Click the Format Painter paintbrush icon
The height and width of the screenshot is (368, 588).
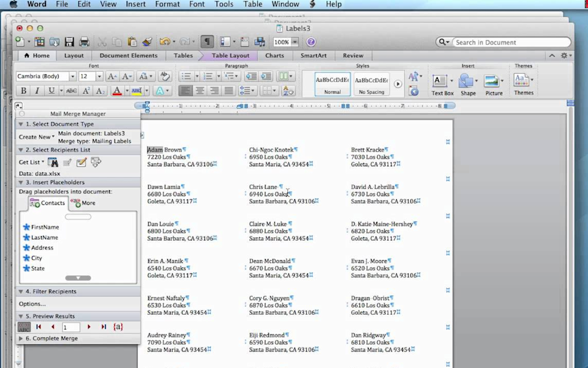(x=147, y=42)
